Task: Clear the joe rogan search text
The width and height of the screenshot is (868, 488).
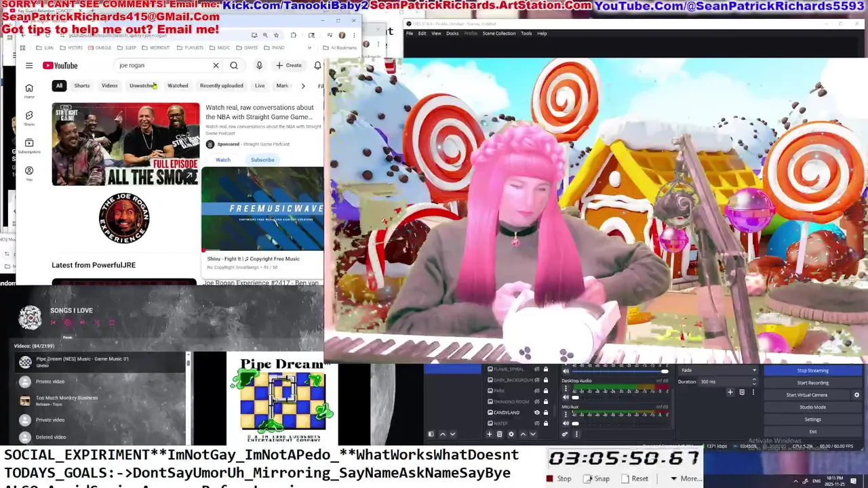Action: click(216, 66)
